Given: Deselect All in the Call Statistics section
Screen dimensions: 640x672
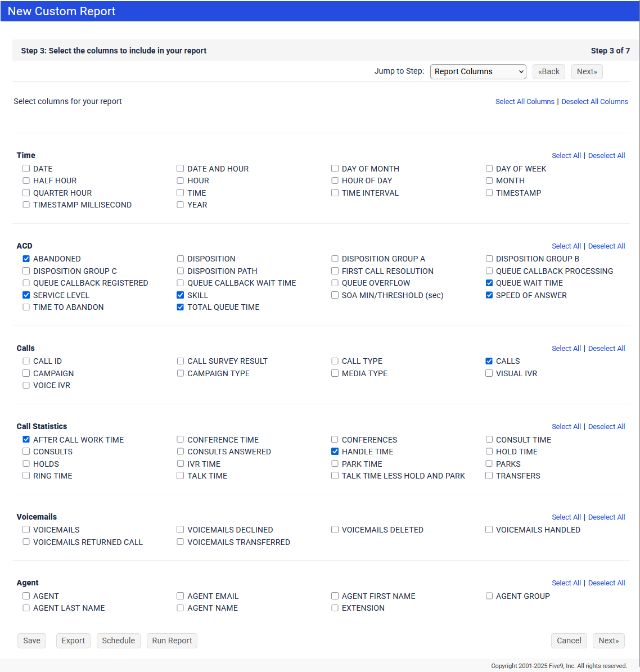Looking at the screenshot, I should click(606, 426).
